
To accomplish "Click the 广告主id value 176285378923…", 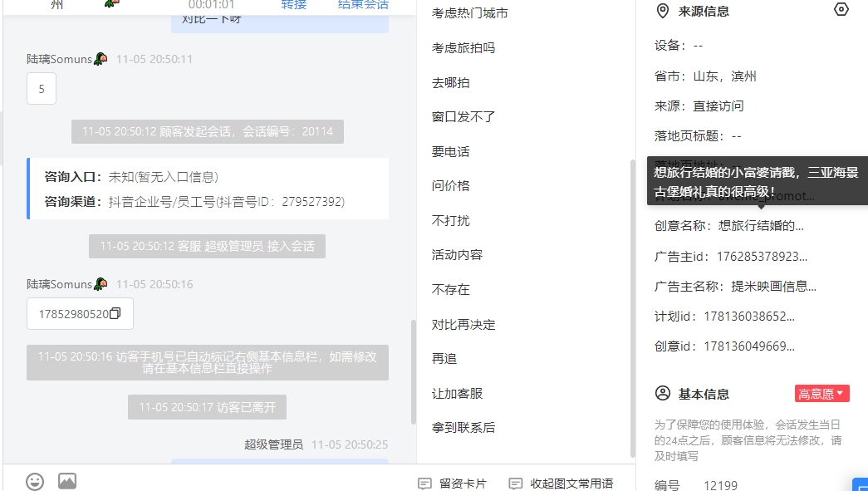I will pos(762,256).
